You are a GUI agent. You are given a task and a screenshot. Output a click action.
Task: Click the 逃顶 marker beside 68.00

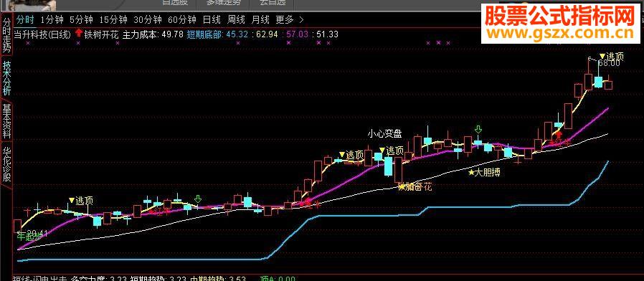tap(612, 57)
